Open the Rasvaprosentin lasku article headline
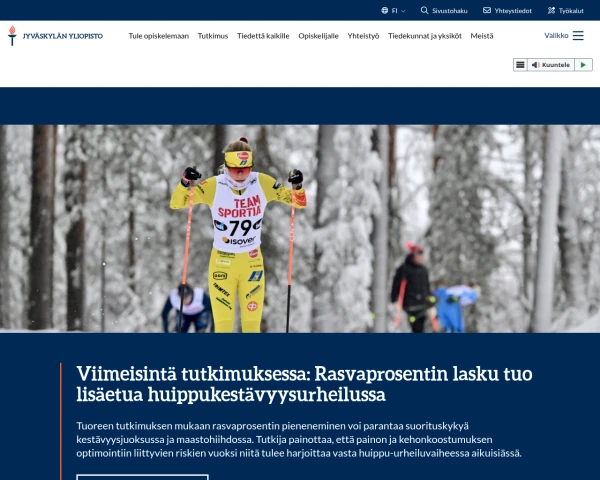The image size is (600, 480). click(x=304, y=384)
